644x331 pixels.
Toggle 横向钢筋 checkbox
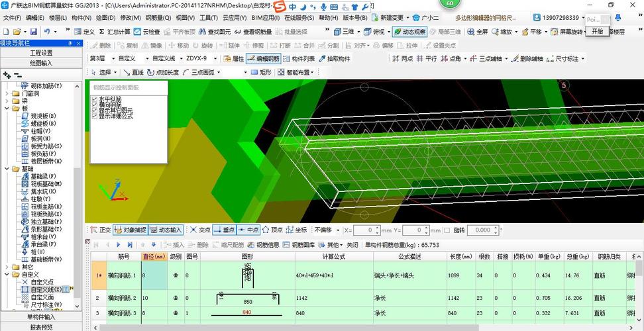(x=95, y=105)
